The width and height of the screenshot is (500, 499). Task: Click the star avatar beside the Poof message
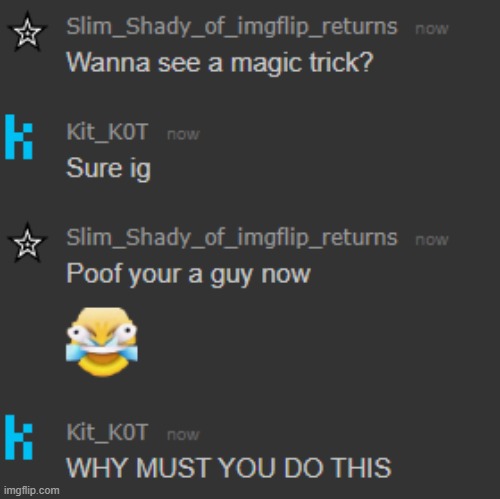pyautogui.click(x=27, y=243)
